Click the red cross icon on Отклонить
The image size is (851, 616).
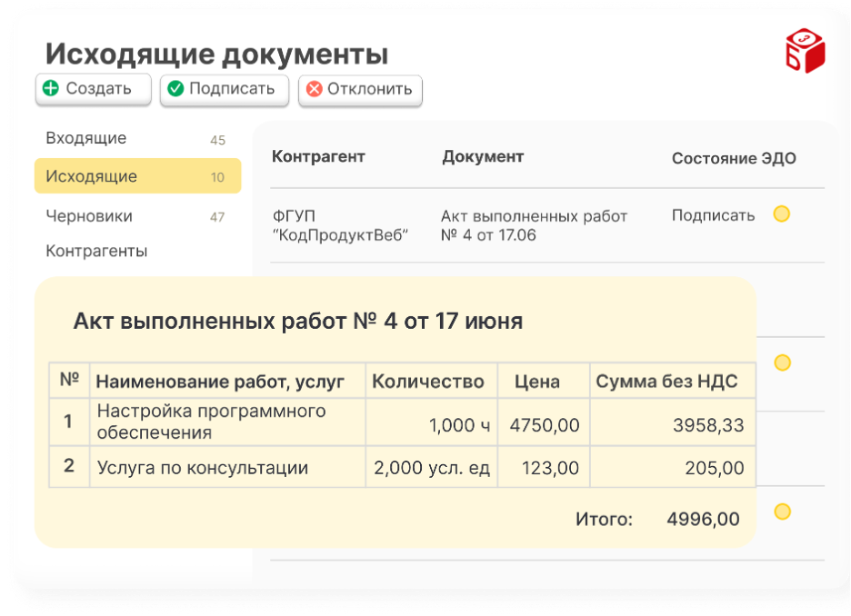(314, 89)
